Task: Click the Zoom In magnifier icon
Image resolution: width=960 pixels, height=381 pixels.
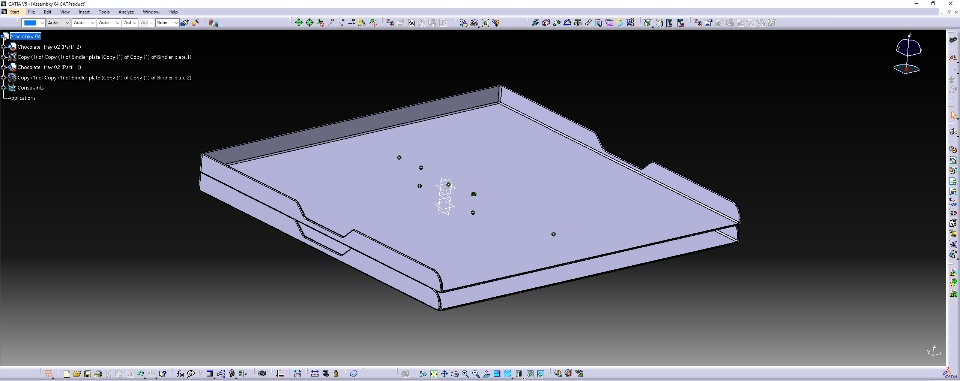Action: (465, 373)
